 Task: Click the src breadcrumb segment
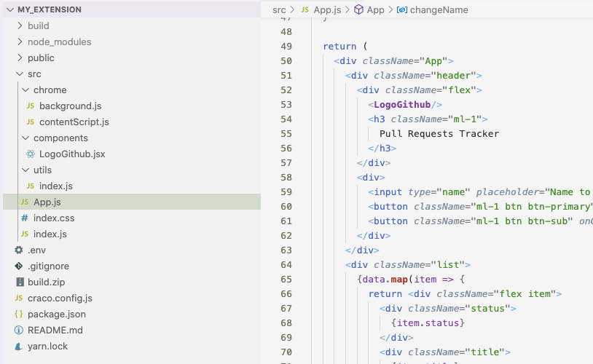279,10
